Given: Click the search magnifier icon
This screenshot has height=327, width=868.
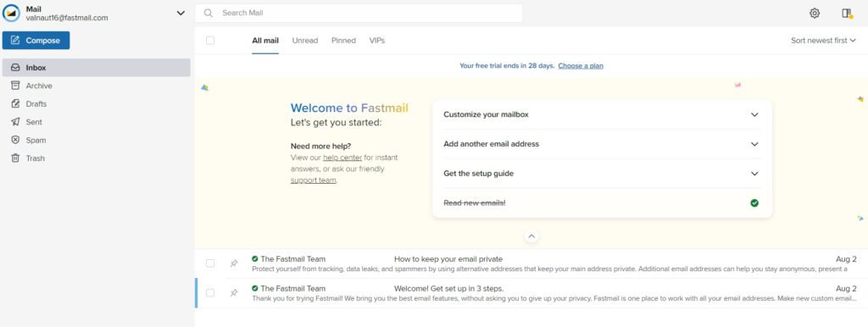Looking at the screenshot, I should click(209, 14).
